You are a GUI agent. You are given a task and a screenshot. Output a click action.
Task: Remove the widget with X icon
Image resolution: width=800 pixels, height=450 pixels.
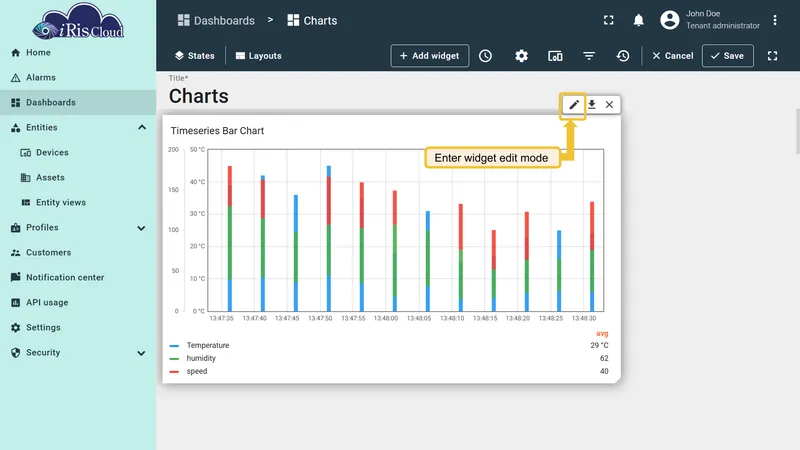click(609, 105)
